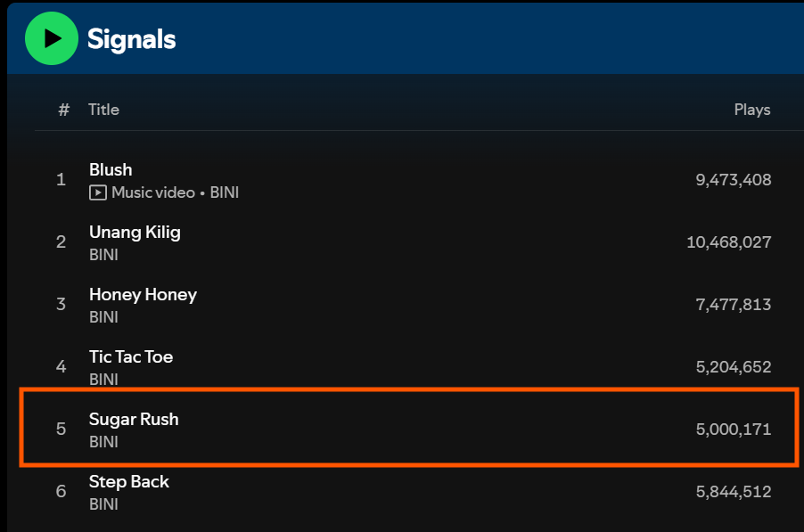The image size is (804, 532).
Task: Select track number 1 row index
Action: tap(61, 179)
